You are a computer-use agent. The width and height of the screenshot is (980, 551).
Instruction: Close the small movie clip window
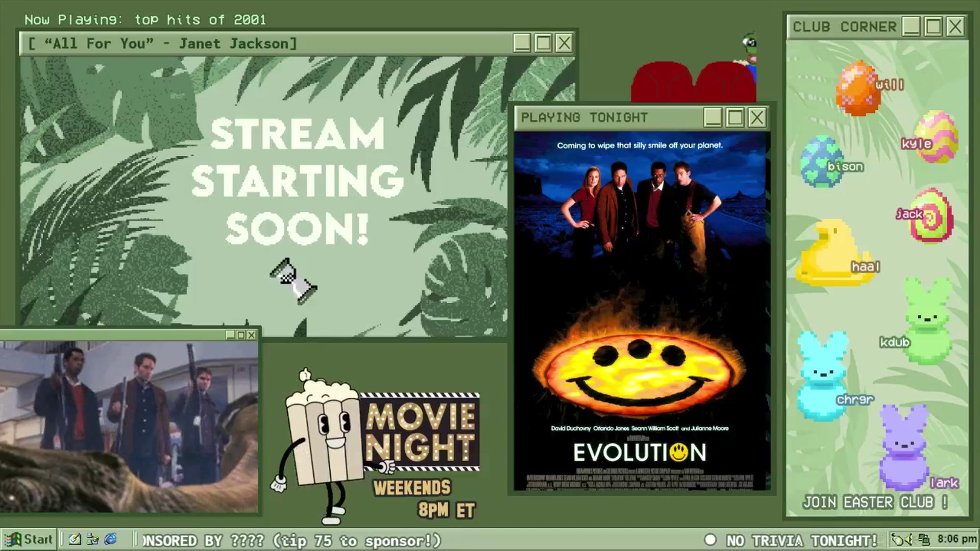click(x=251, y=335)
